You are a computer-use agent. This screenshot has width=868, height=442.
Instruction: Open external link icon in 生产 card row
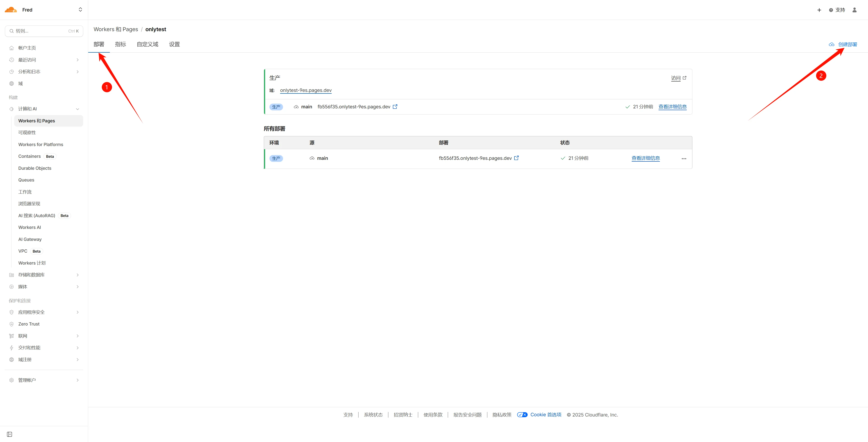(x=395, y=107)
